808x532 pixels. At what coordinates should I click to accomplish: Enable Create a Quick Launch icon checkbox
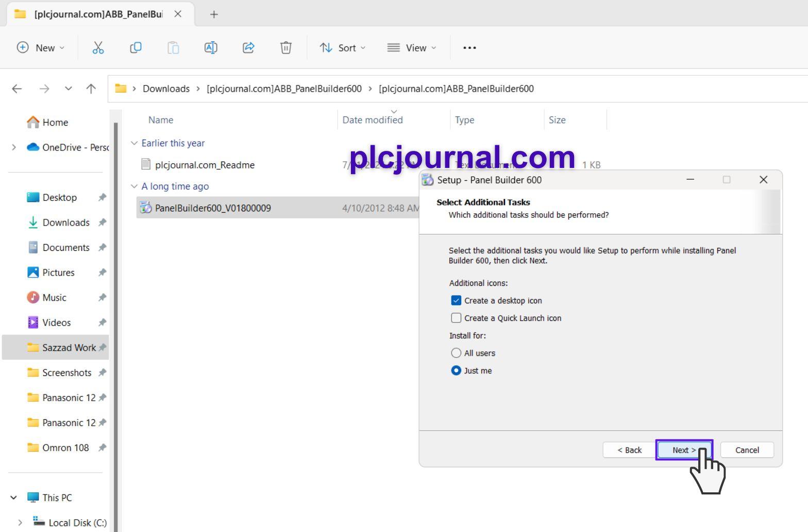click(456, 318)
